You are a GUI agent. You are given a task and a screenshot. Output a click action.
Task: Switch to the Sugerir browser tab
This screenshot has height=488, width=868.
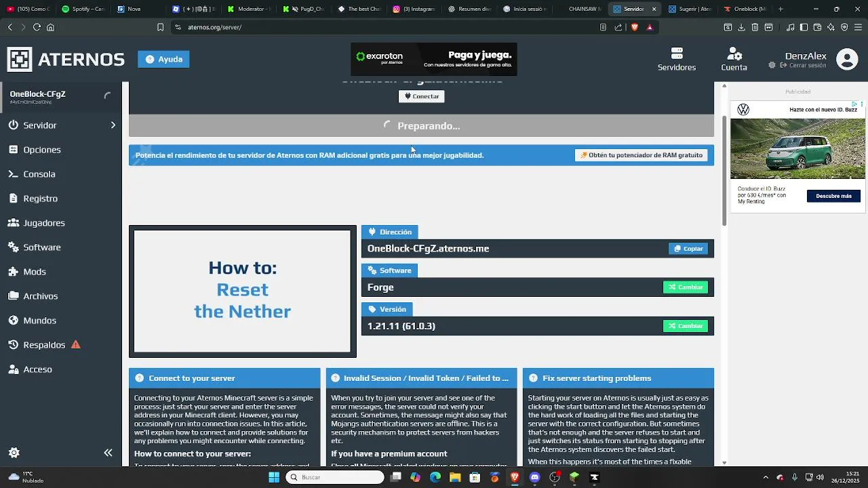690,9
